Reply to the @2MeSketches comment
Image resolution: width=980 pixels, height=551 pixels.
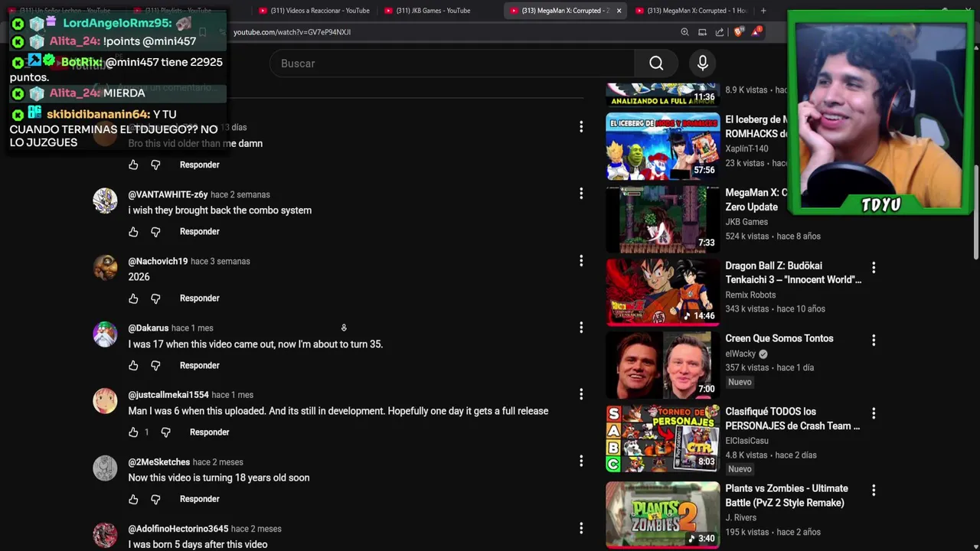tap(199, 499)
